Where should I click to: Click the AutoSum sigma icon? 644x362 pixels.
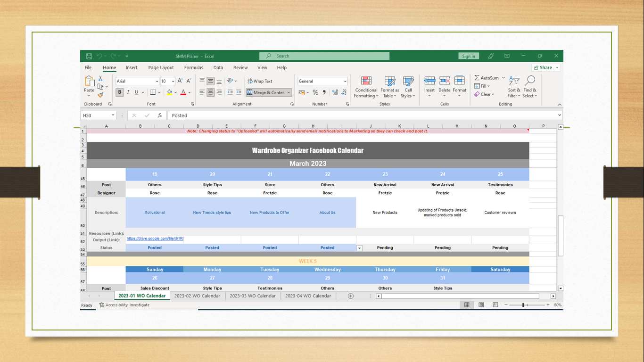click(477, 78)
